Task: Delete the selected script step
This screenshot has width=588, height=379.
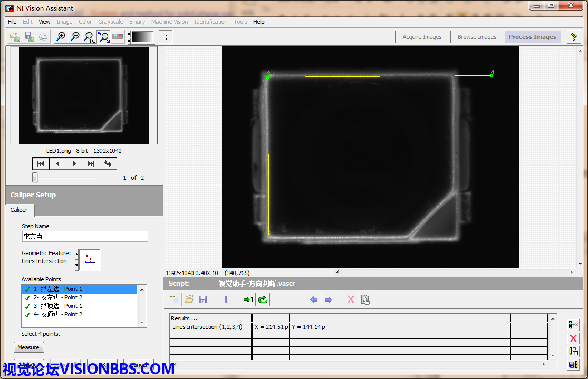Action: (x=351, y=299)
